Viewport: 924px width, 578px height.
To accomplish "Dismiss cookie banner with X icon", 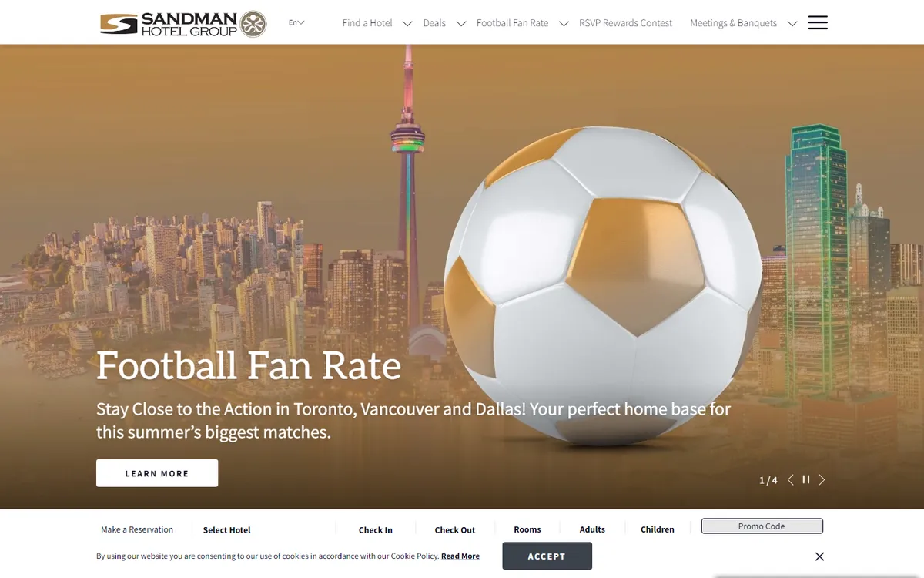I will (x=819, y=556).
